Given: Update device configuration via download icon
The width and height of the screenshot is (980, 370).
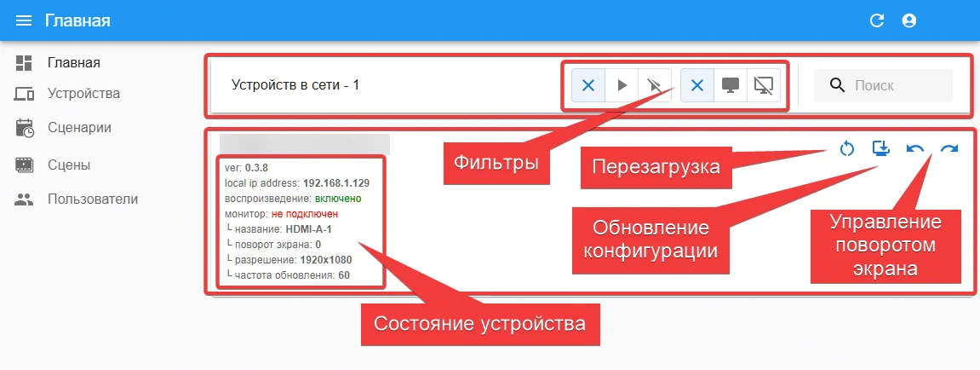Looking at the screenshot, I should tap(881, 150).
